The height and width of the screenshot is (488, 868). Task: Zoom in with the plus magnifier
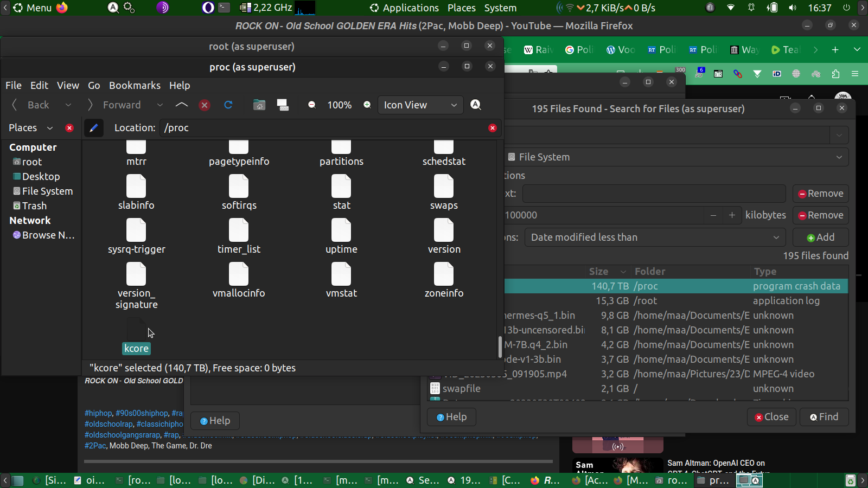367,105
